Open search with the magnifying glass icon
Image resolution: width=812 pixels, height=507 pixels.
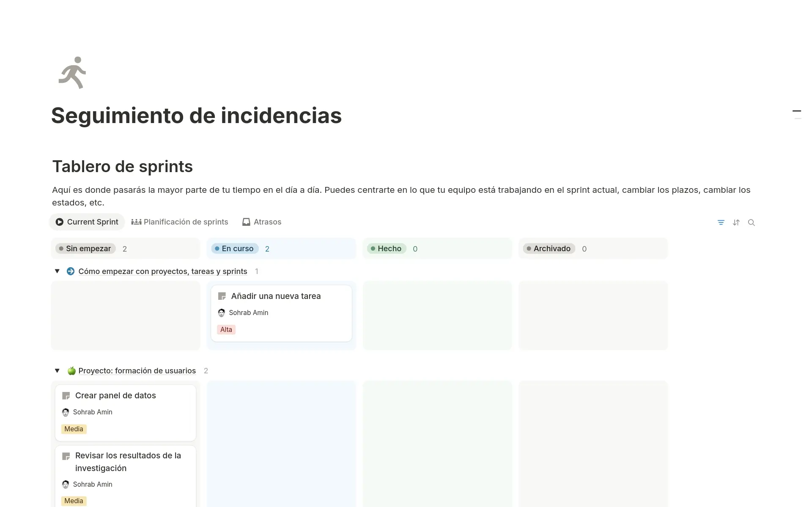coord(752,222)
